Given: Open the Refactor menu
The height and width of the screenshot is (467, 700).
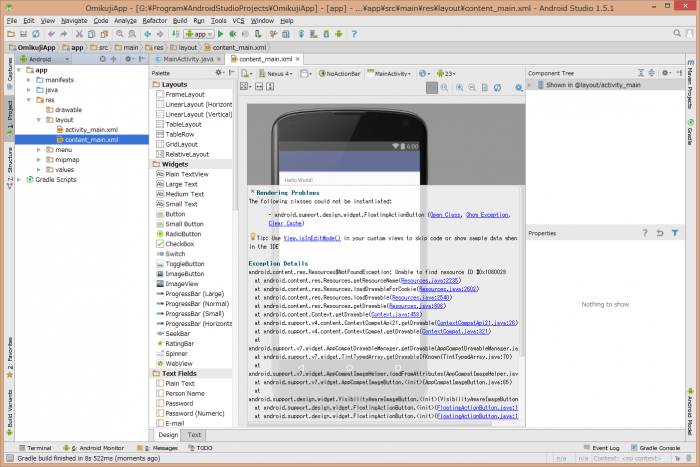Looking at the screenshot, I should click(154, 21).
